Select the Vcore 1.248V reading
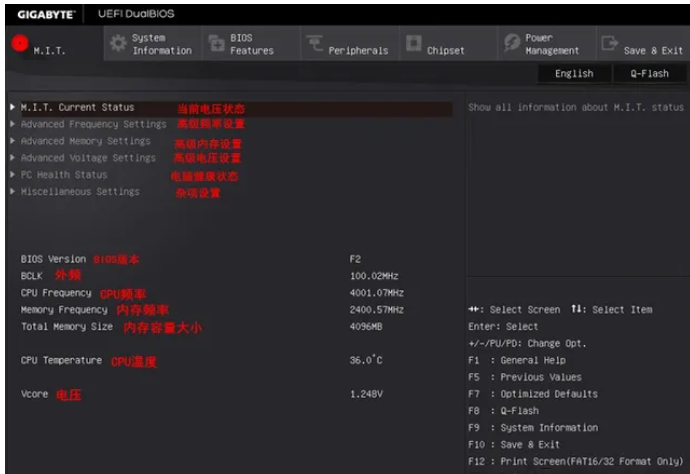Viewport: 690px width, 474px height. [x=365, y=394]
